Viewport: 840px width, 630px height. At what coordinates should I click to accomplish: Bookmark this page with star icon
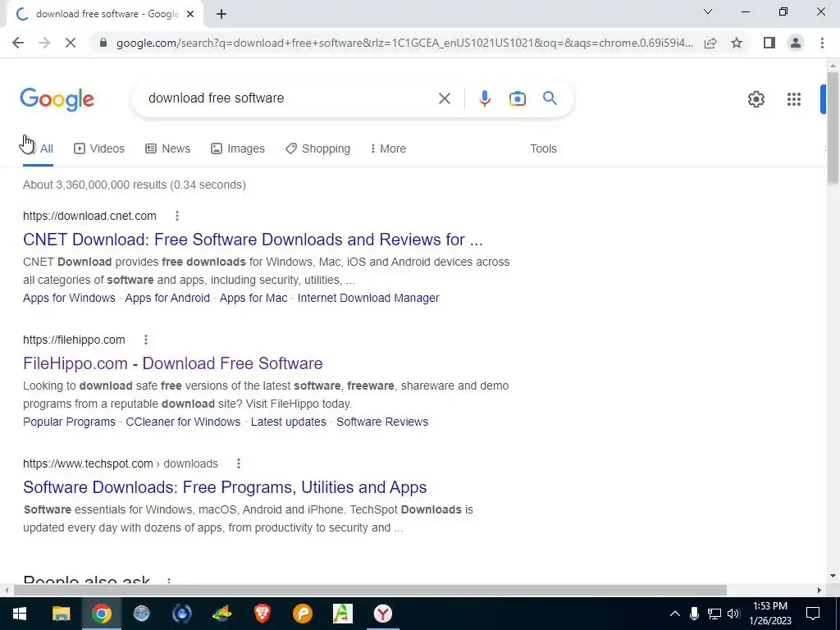(x=737, y=43)
